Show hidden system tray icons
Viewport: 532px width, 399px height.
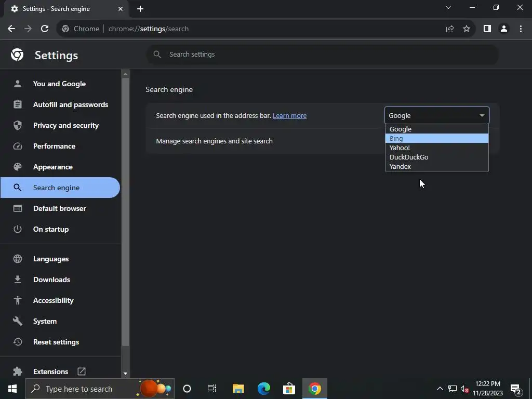(x=440, y=389)
